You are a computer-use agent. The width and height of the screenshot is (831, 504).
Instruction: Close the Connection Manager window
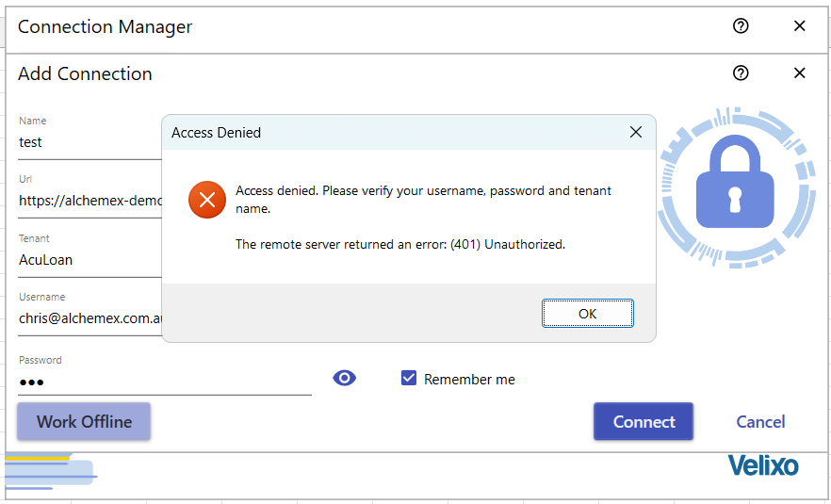pyautogui.click(x=800, y=25)
